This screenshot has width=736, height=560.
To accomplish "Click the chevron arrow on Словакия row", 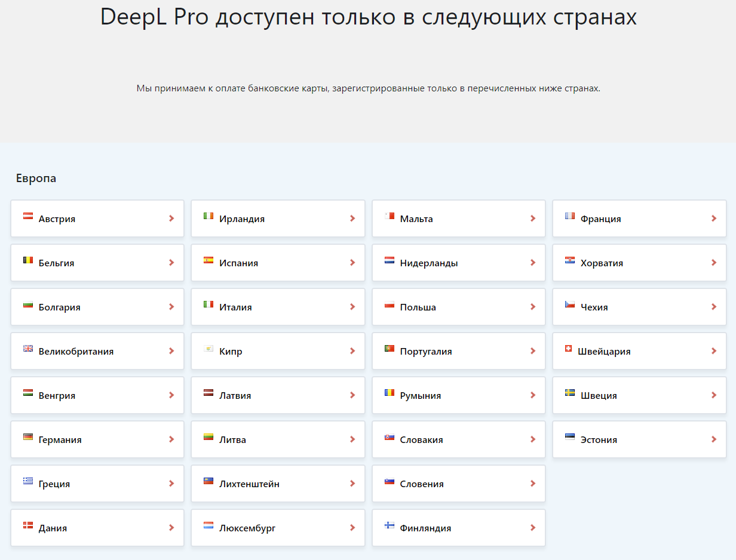I will (x=533, y=439).
